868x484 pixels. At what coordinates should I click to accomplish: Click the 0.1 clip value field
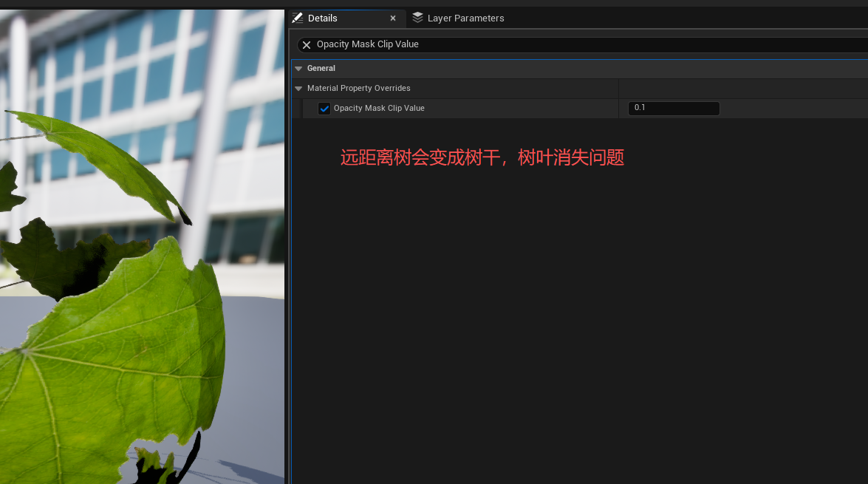point(673,109)
